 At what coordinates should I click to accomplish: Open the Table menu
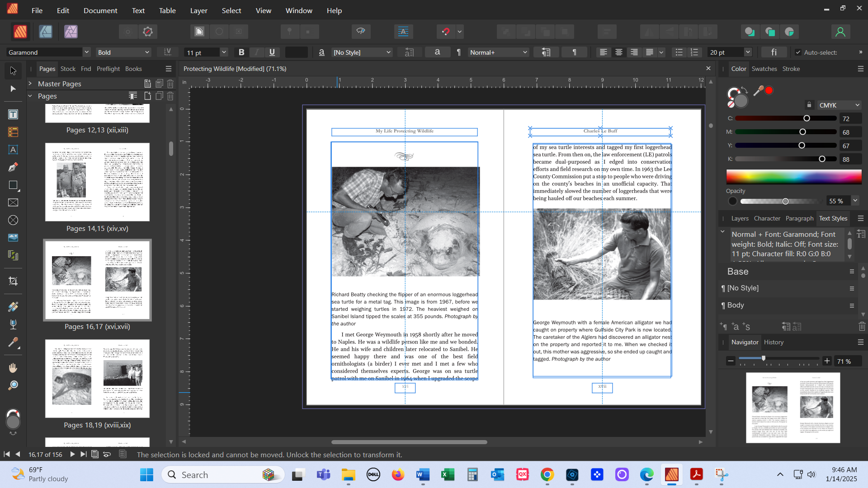[x=167, y=10]
